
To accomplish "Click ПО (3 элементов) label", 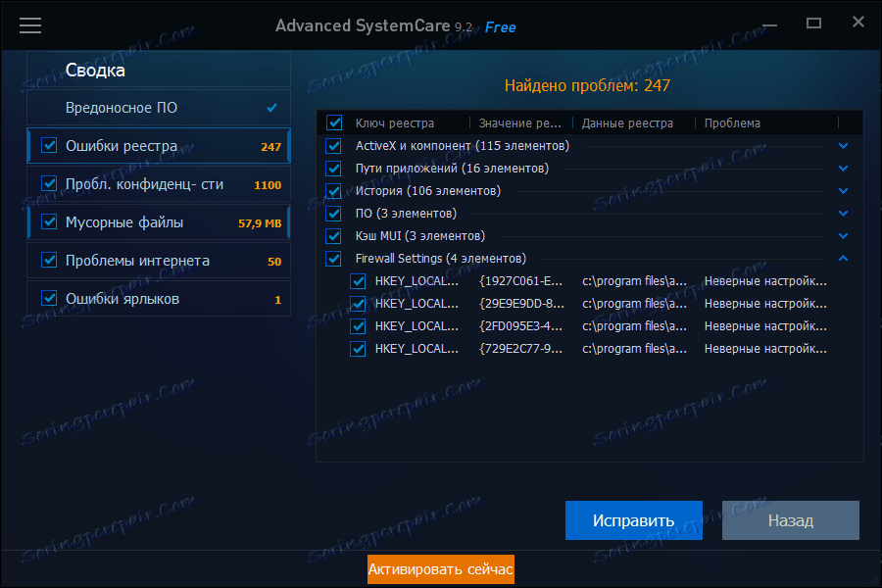I will pyautogui.click(x=406, y=214).
